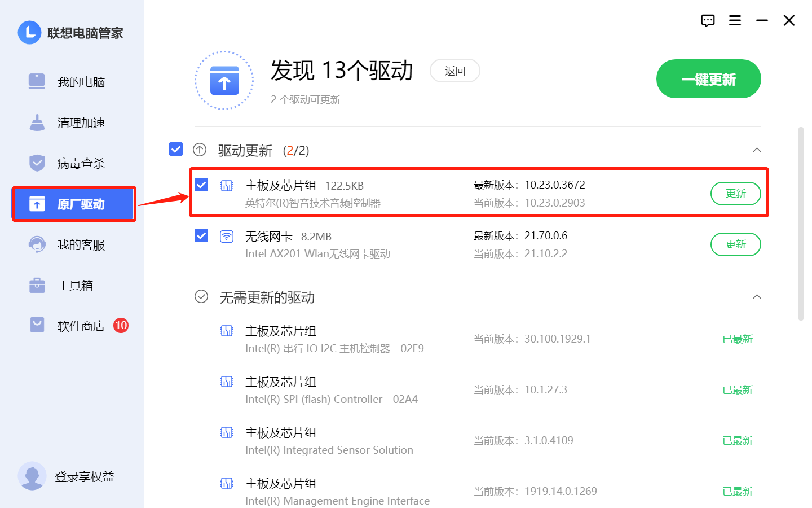Image resolution: width=812 pixels, height=508 pixels.
Task: Click the 发现 13个驱动 heading
Action: click(342, 71)
